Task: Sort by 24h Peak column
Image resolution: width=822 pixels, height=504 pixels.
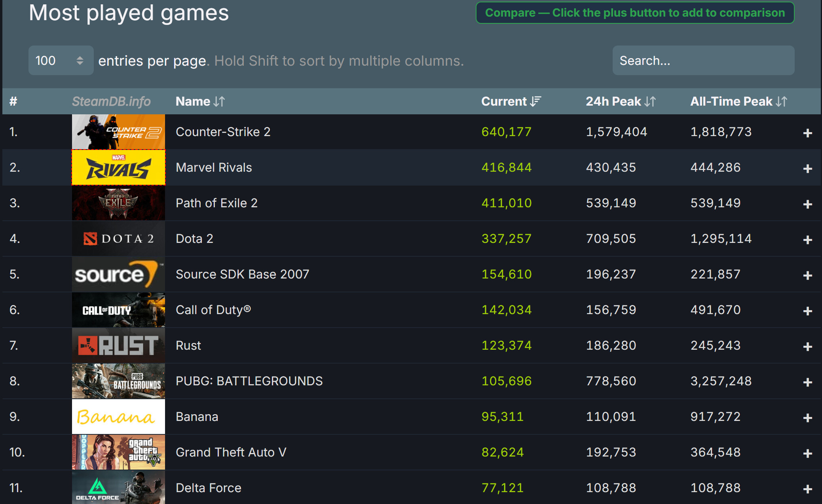Action: 620,102
